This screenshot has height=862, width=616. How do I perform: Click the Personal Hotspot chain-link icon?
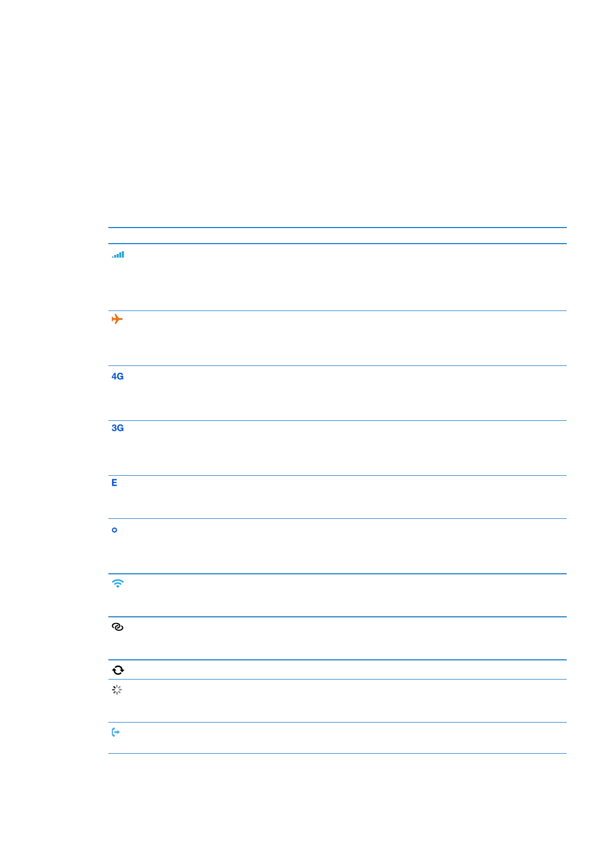[118, 627]
